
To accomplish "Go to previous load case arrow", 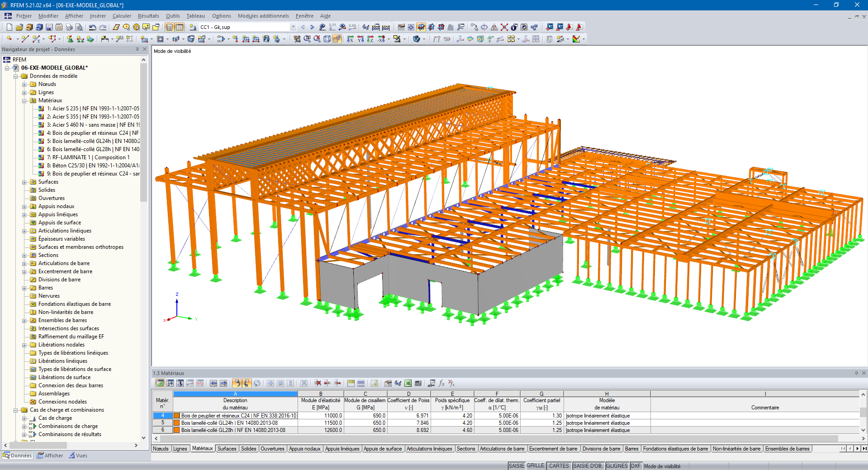I will [x=303, y=27].
